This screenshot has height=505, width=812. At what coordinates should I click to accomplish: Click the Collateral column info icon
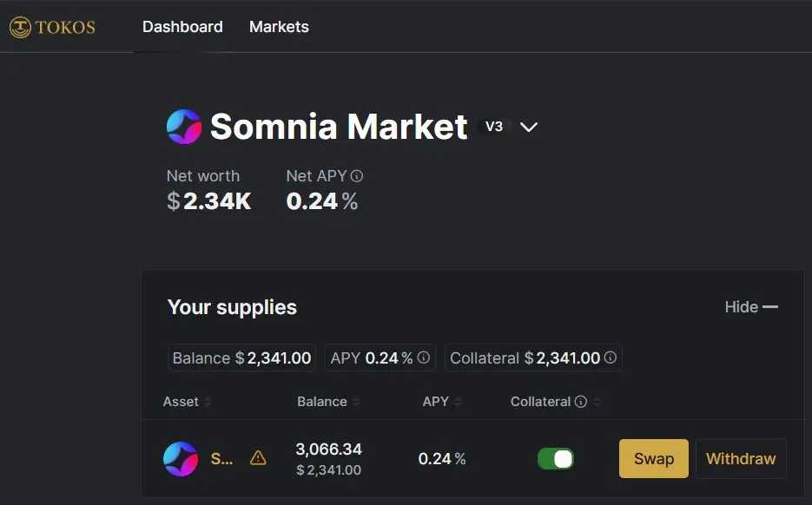581,402
